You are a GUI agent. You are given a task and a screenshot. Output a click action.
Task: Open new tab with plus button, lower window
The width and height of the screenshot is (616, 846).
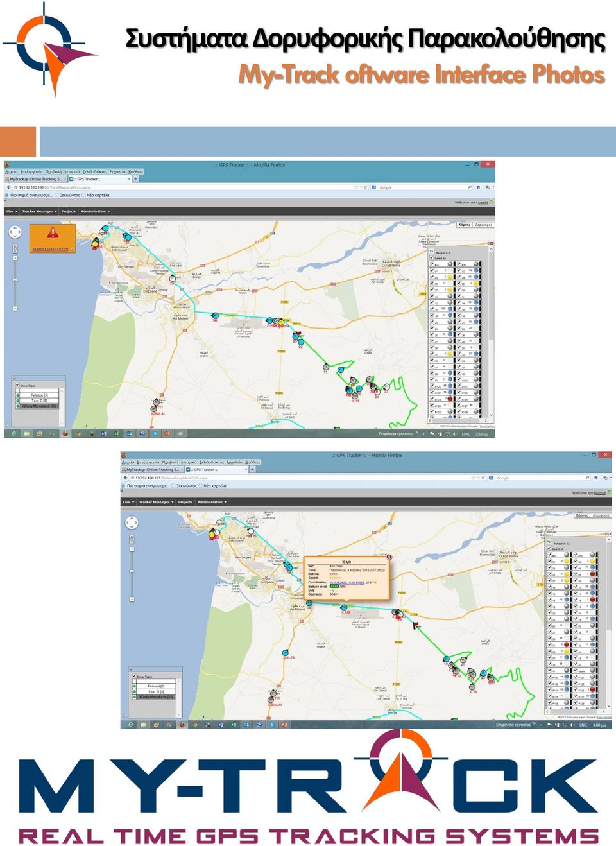[x=252, y=470]
